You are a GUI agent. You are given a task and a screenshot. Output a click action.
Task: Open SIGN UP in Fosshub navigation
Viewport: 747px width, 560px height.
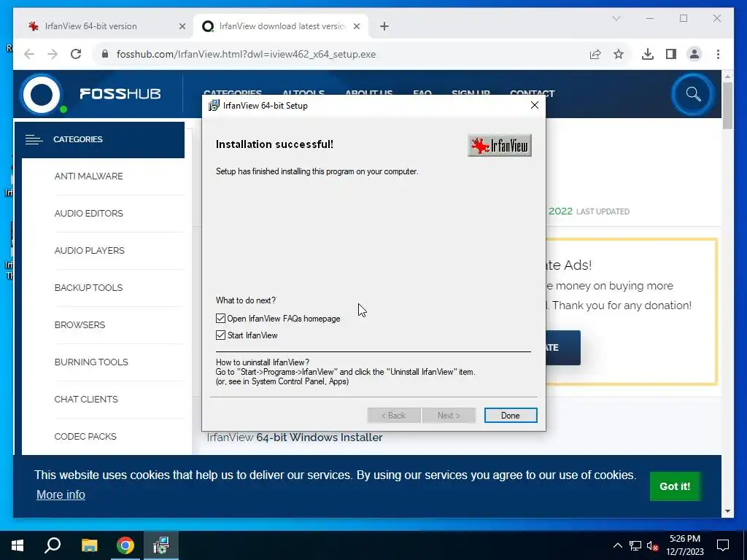tap(471, 93)
